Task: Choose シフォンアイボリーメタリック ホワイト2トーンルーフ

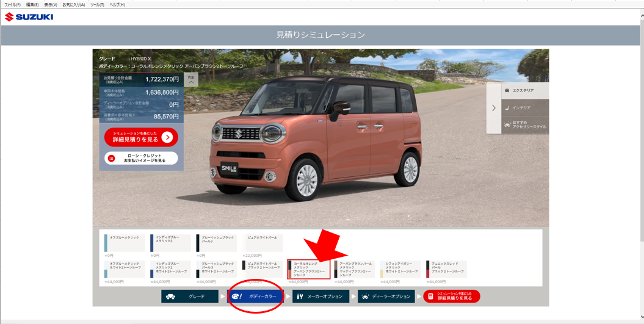Action: tap(400, 269)
